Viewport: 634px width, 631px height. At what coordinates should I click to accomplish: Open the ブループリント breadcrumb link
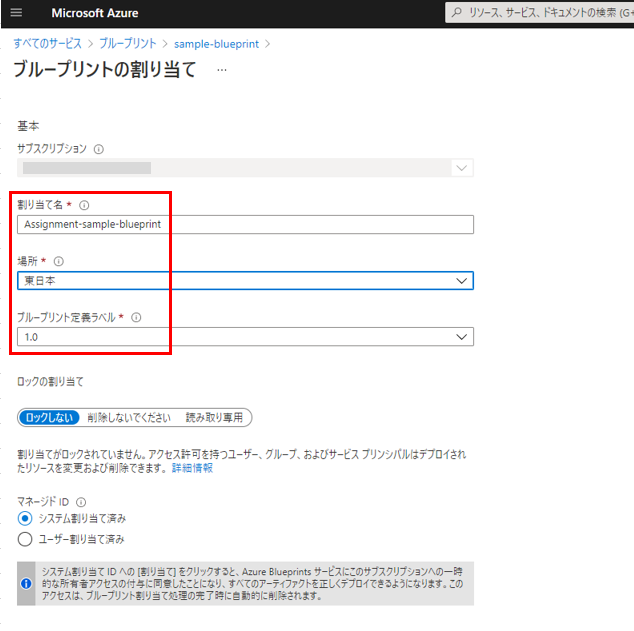pyautogui.click(x=128, y=44)
